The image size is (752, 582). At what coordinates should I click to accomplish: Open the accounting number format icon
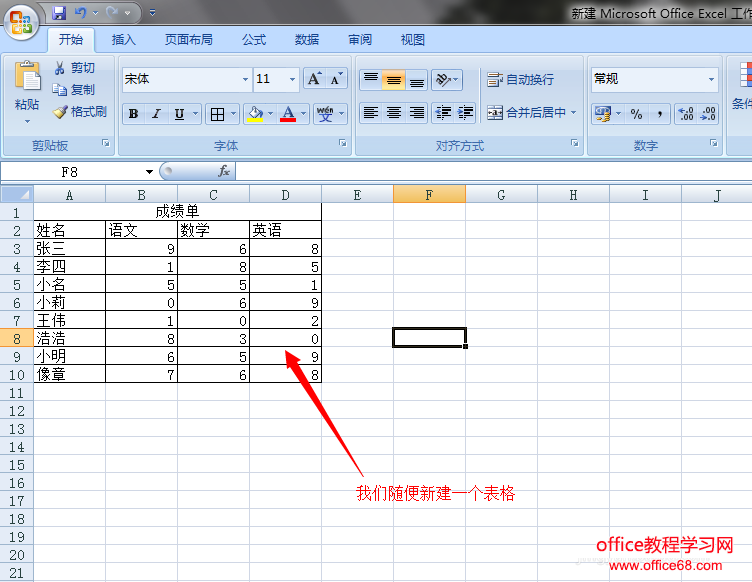pos(602,114)
